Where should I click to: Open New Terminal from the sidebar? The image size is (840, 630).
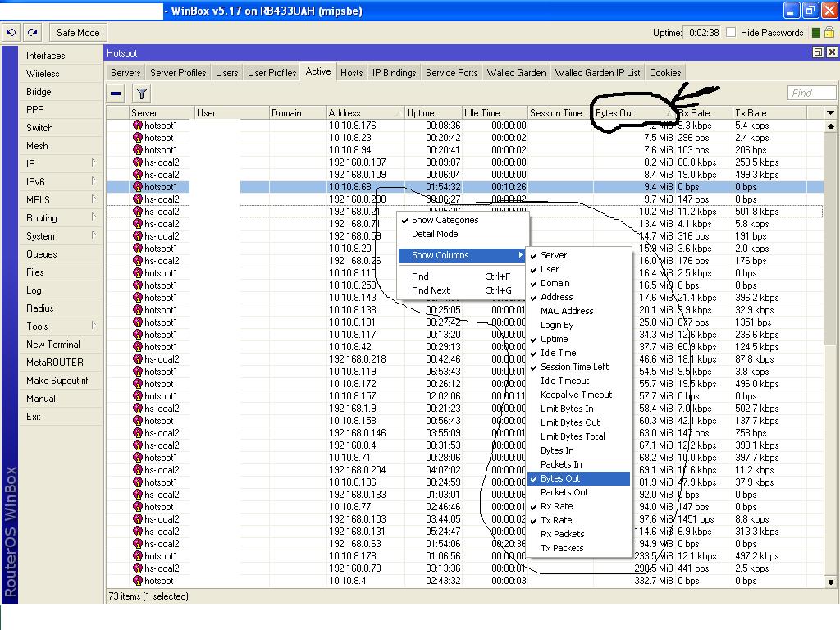tap(53, 345)
